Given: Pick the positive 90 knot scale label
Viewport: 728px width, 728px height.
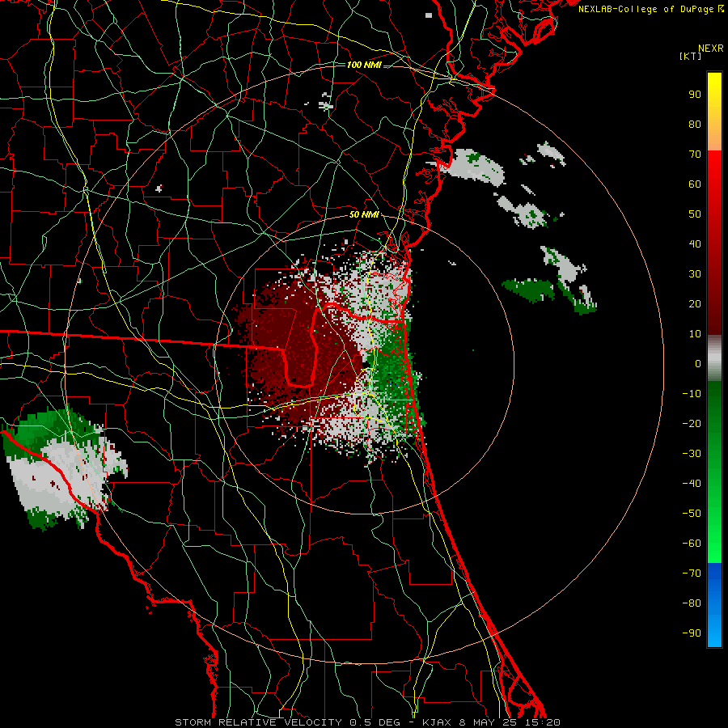Looking at the screenshot, I should (x=695, y=95).
